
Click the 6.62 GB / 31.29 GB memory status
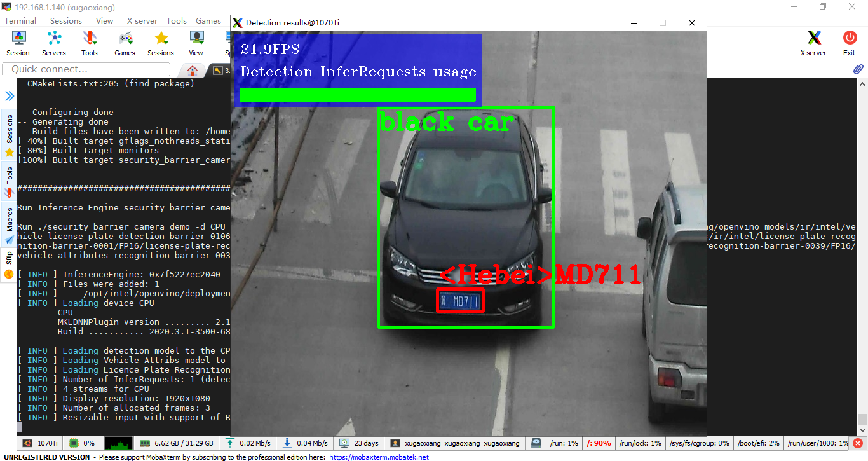177,443
